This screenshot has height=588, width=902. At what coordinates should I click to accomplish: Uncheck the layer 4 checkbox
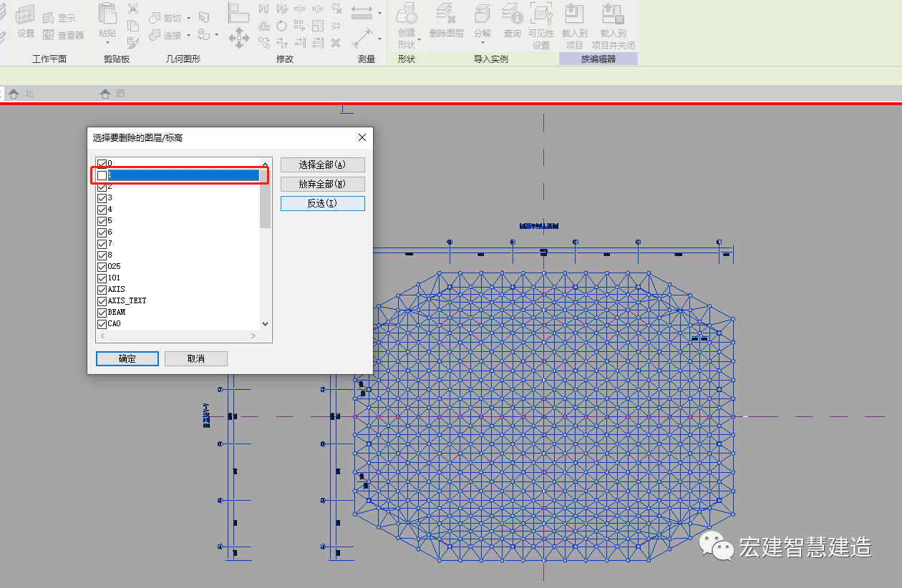tap(102, 210)
